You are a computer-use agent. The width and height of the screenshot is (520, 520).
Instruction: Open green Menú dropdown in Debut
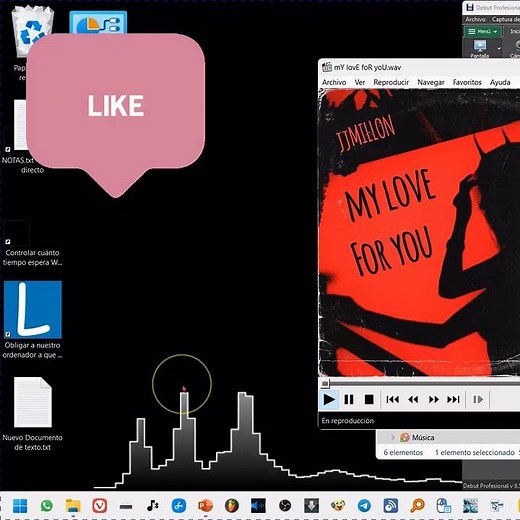point(482,32)
